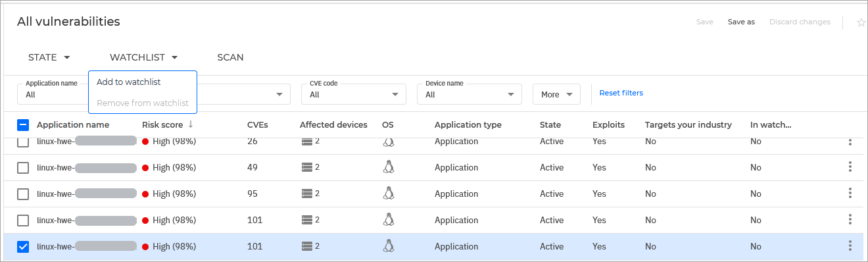
Task: Click the Affected devices column header
Action: (333, 124)
